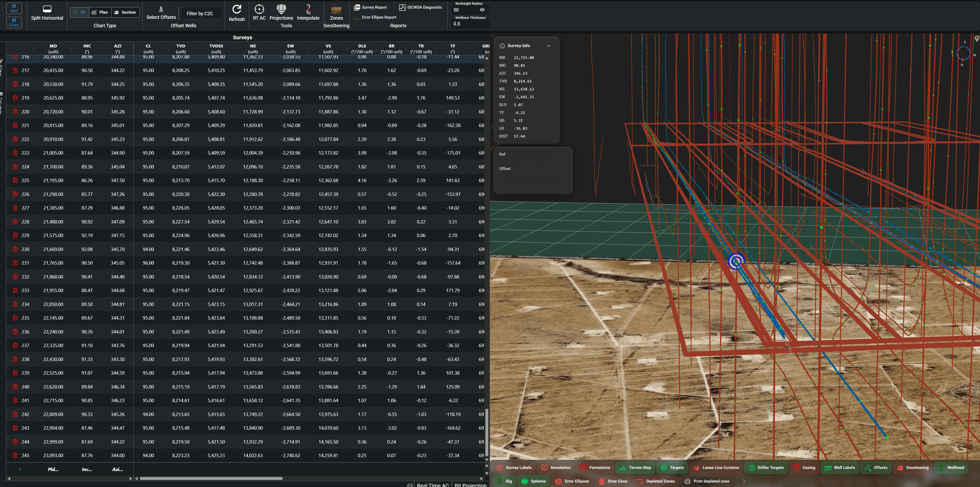The height and width of the screenshot is (487, 980).
Task: Click the Select Offsets rig icon
Action: (161, 9)
